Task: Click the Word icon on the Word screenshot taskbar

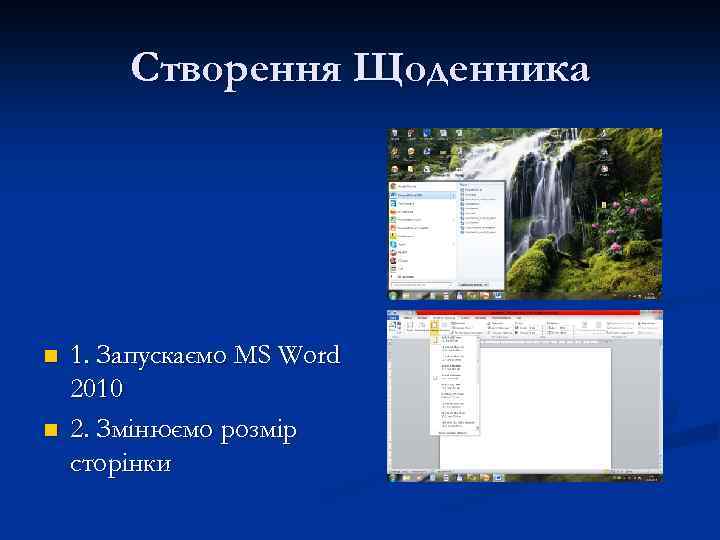Action: point(498,478)
